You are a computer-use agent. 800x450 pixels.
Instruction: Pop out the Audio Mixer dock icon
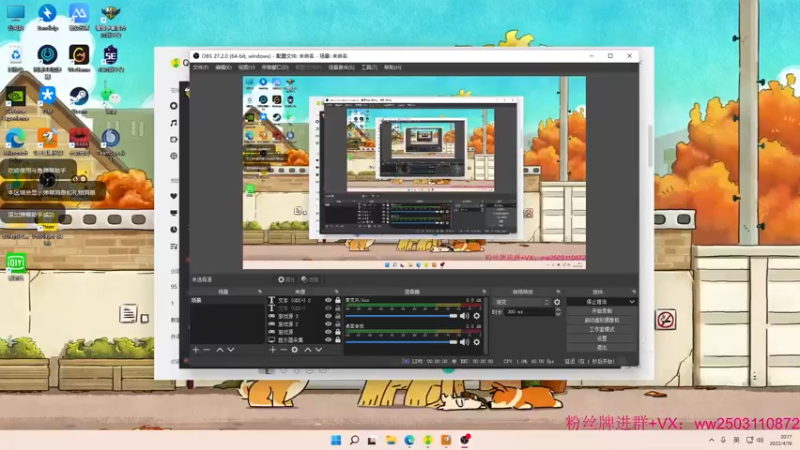484,292
